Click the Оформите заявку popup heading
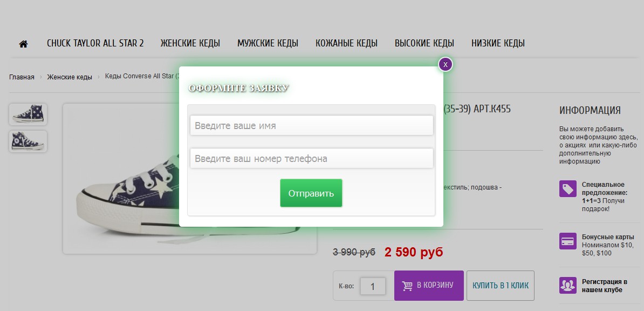The width and height of the screenshot is (644, 311). (x=238, y=87)
